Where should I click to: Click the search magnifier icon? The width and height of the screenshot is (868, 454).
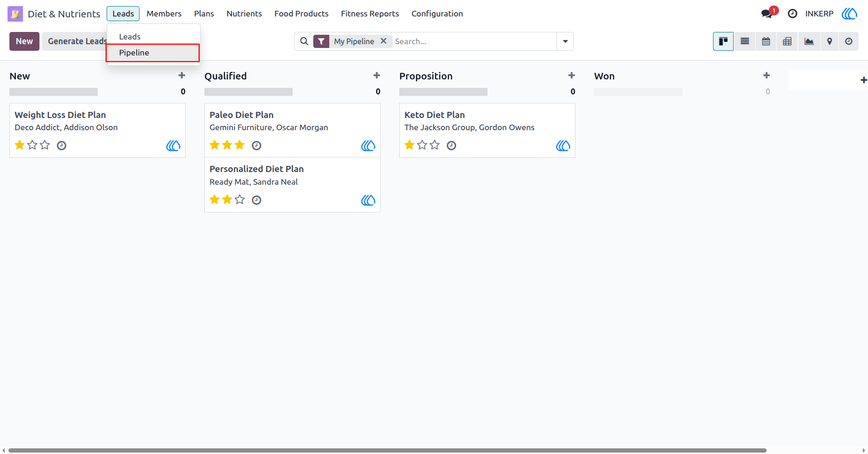click(304, 41)
